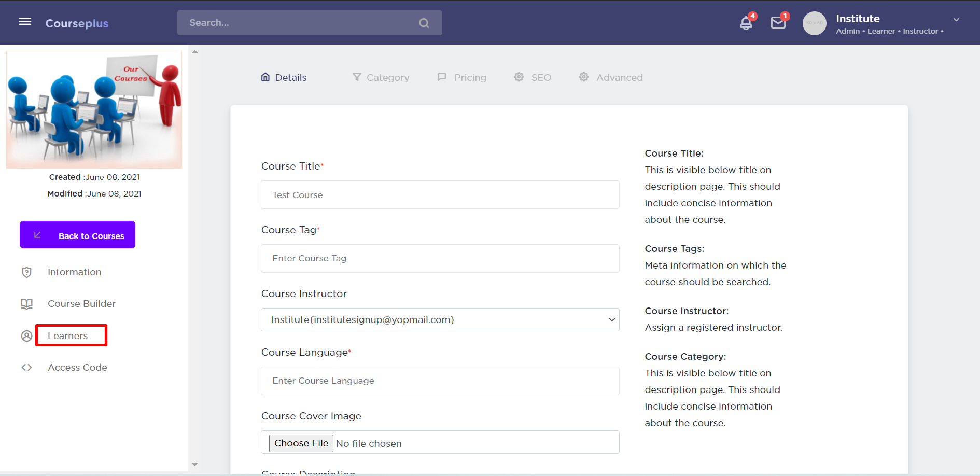Click the search magnifier icon
This screenshot has width=980, height=476.
click(x=424, y=23)
